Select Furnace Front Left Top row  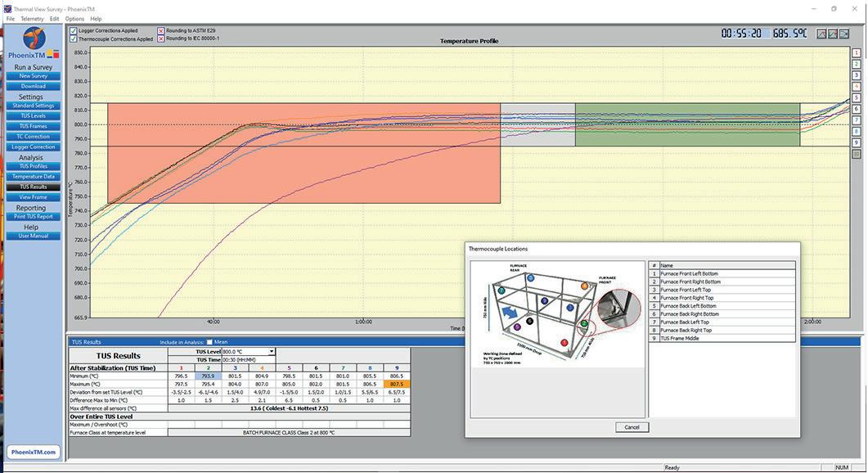point(722,290)
